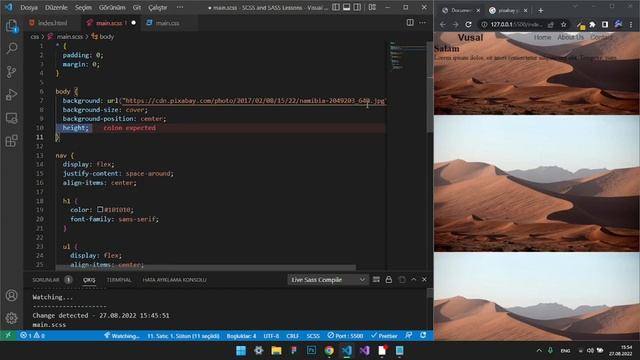This screenshot has height=360, width=640.
Task: Select SCSS language mode in status bar
Action: [313, 336]
